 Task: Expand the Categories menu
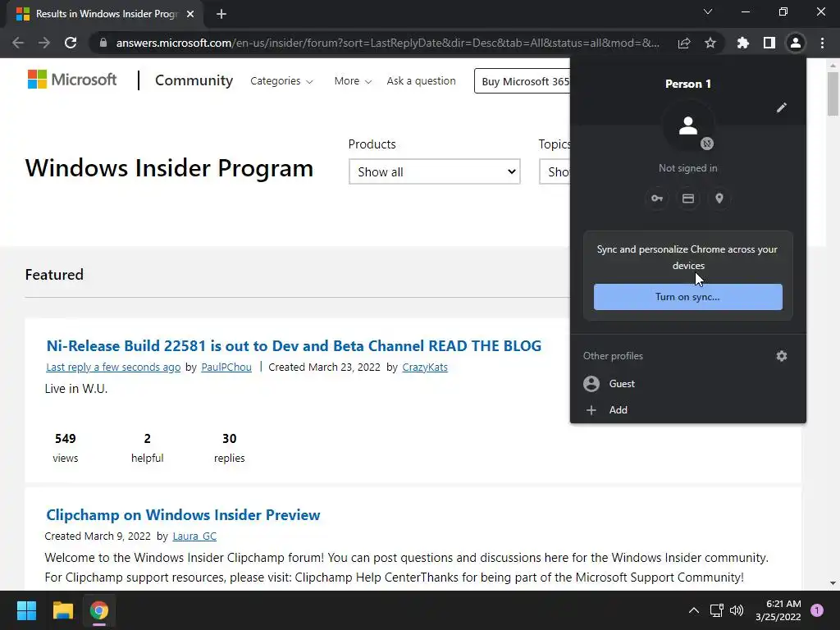point(282,81)
